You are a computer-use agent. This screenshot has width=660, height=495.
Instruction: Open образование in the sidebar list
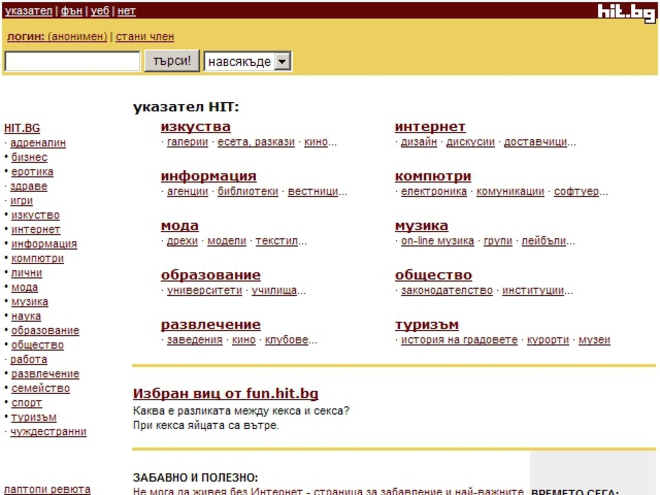click(x=45, y=330)
